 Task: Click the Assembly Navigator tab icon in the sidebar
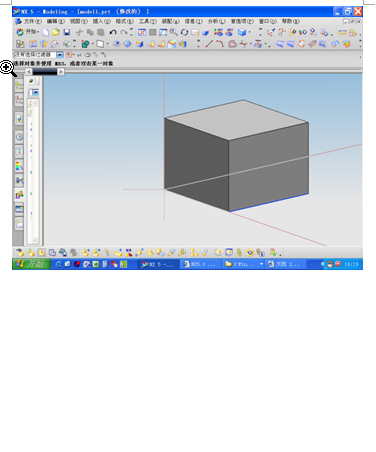[19, 86]
